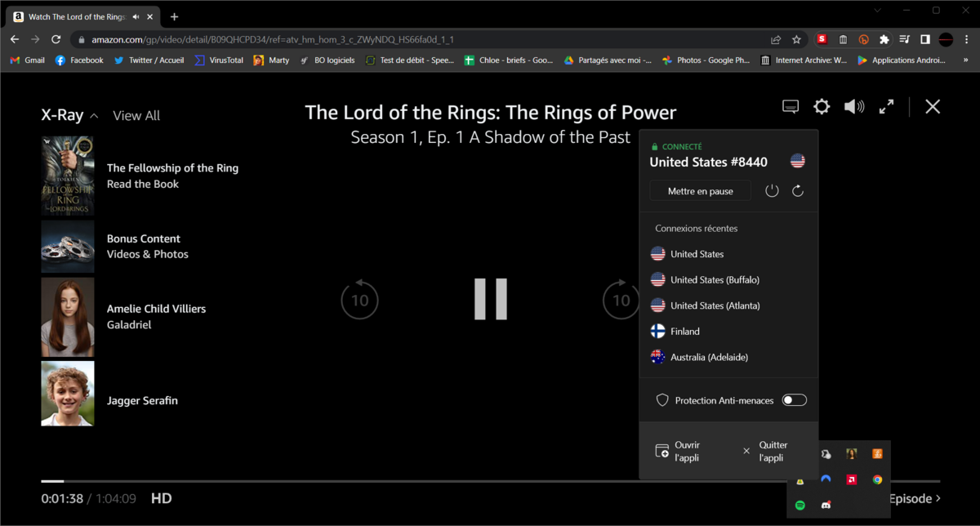Screen dimensions: 980x526
Task: Expand the hidden bookmarks chevron
Action: coord(965,60)
